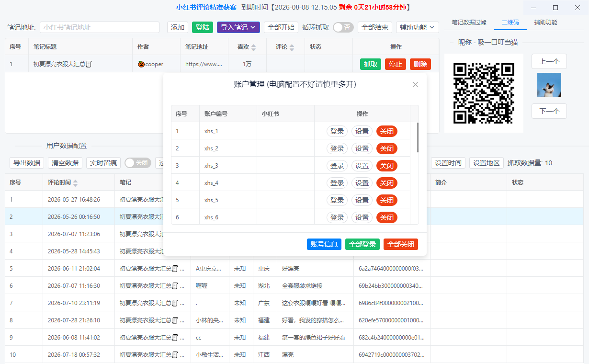Click the 导出数据 button
589x364 pixels.
[x=27, y=163]
